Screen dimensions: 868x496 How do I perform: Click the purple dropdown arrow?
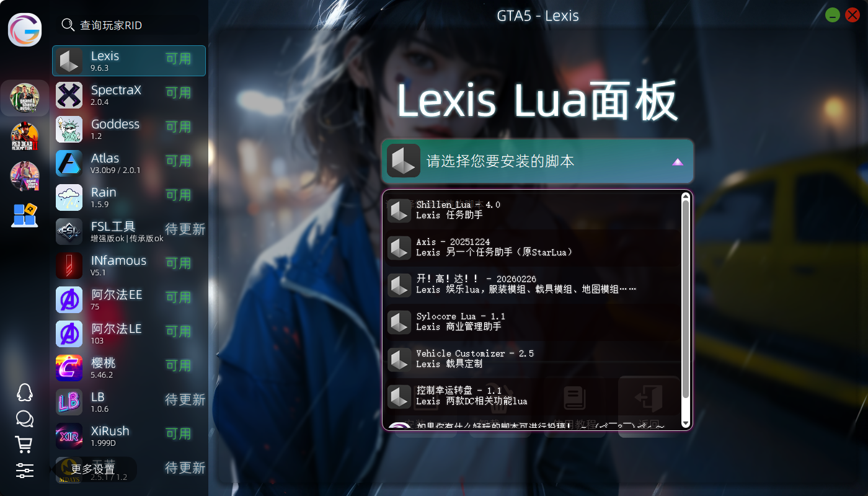pos(678,162)
